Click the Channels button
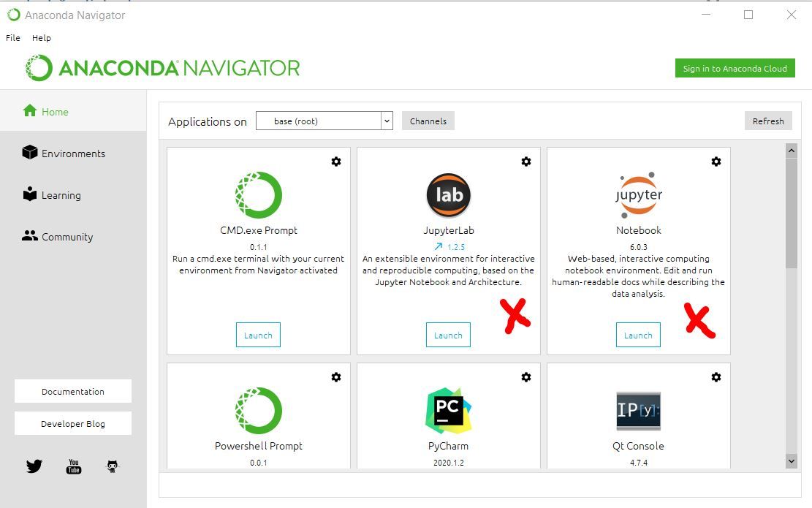The image size is (812, 508). [x=428, y=121]
